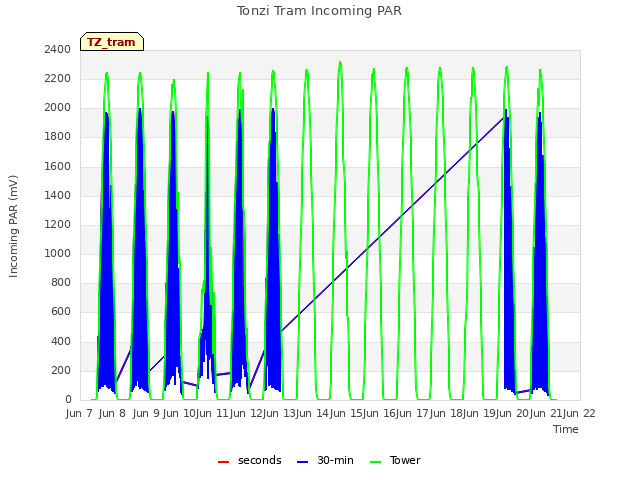This screenshot has height=480, width=640.
Task: Click the tallest Tower peak on Jun 14
Action: (x=340, y=62)
